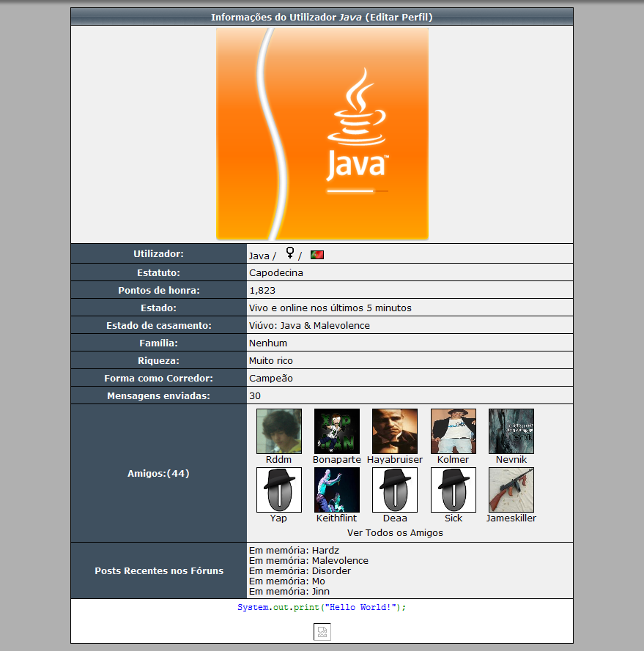Image resolution: width=644 pixels, height=651 pixels.
Task: Open forum post Em memória: Malevolence
Action: click(x=308, y=560)
